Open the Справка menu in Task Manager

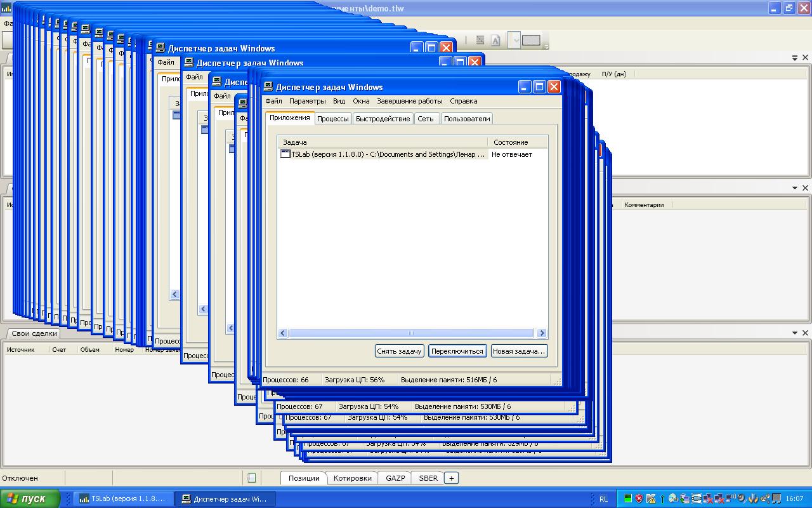463,101
